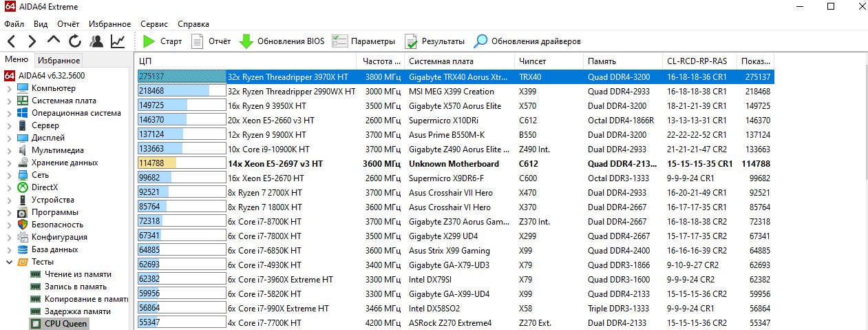Open the Вид menu

click(41, 23)
